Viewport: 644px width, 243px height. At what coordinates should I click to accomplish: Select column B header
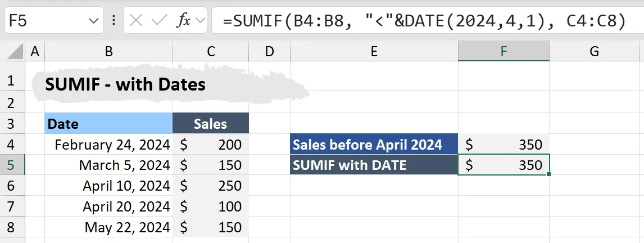tap(108, 52)
